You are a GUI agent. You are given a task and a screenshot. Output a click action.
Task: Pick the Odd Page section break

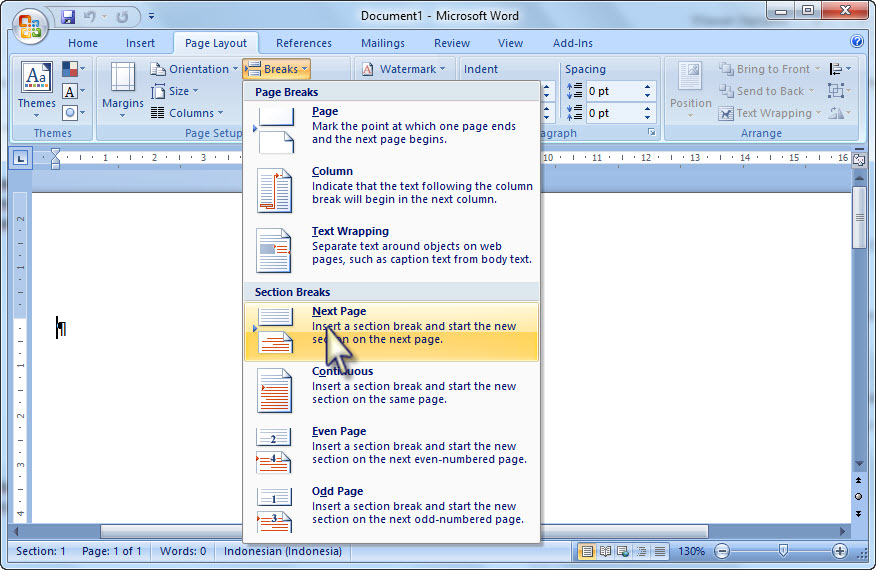[392, 509]
